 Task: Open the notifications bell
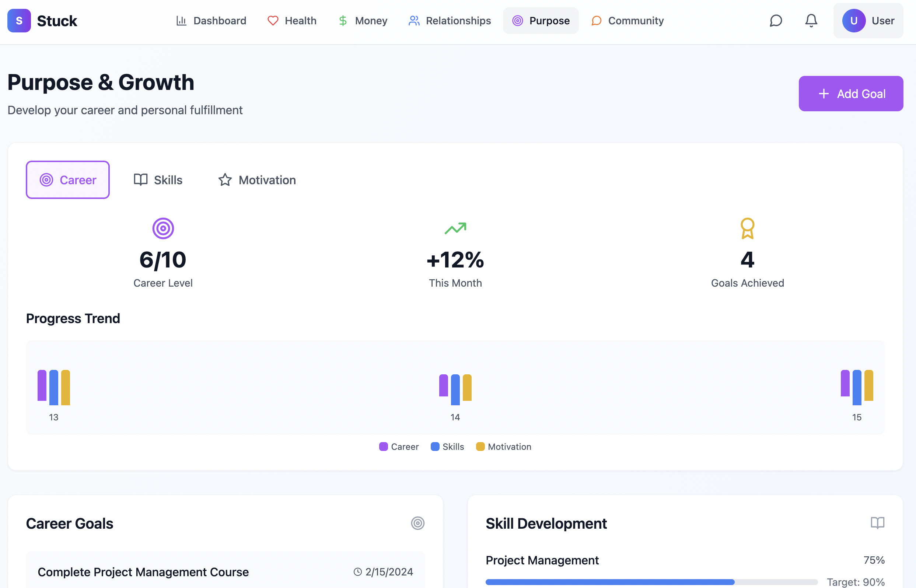tap(811, 21)
